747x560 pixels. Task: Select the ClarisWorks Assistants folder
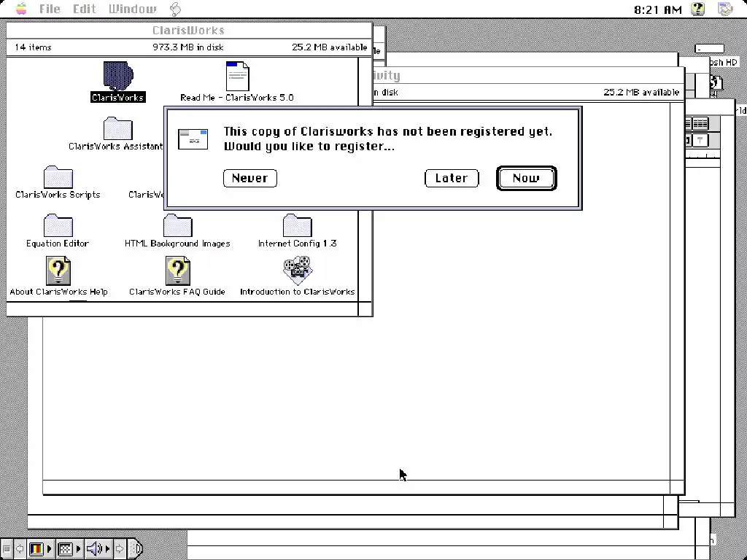(117, 128)
